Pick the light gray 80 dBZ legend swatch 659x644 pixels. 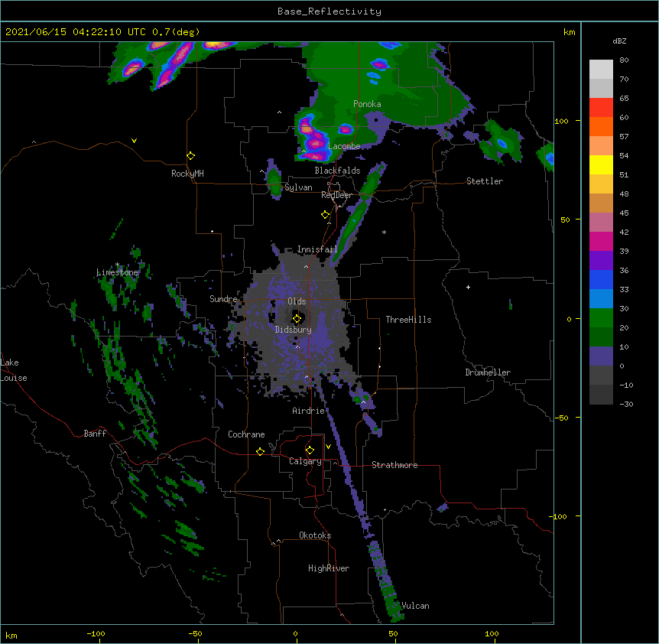[x=601, y=69]
